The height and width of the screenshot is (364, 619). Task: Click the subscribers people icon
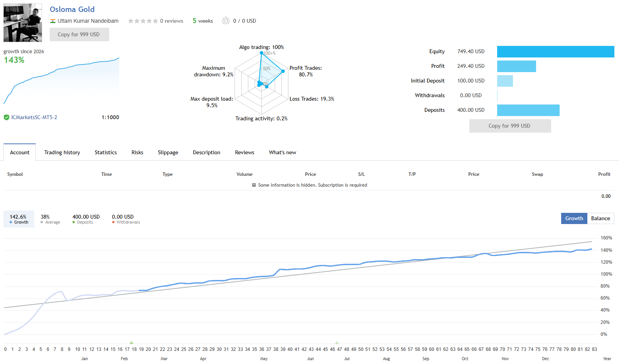pos(226,21)
